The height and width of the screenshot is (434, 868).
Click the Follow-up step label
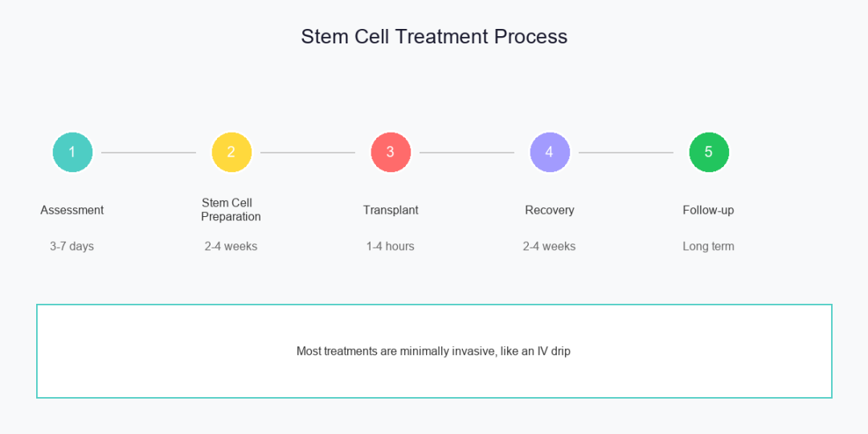708,210
